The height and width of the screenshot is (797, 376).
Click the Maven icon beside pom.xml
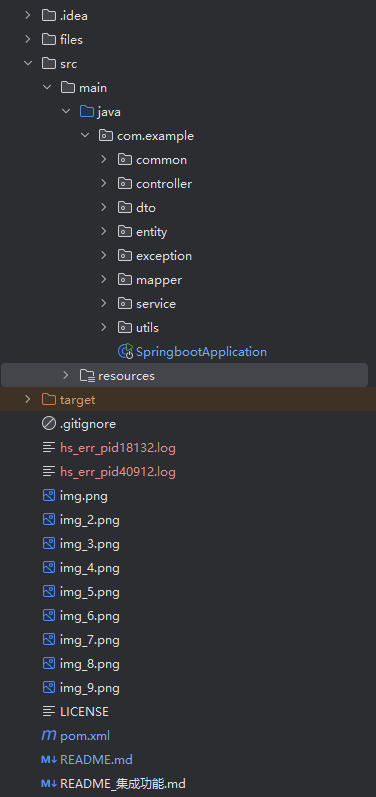[x=49, y=735]
